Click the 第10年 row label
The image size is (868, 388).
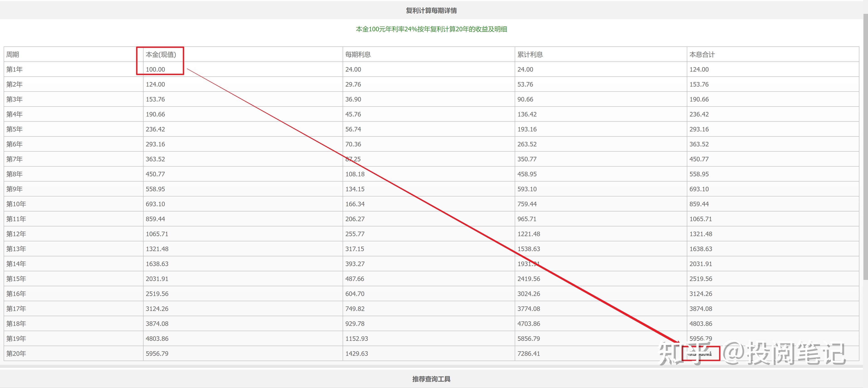pos(16,204)
